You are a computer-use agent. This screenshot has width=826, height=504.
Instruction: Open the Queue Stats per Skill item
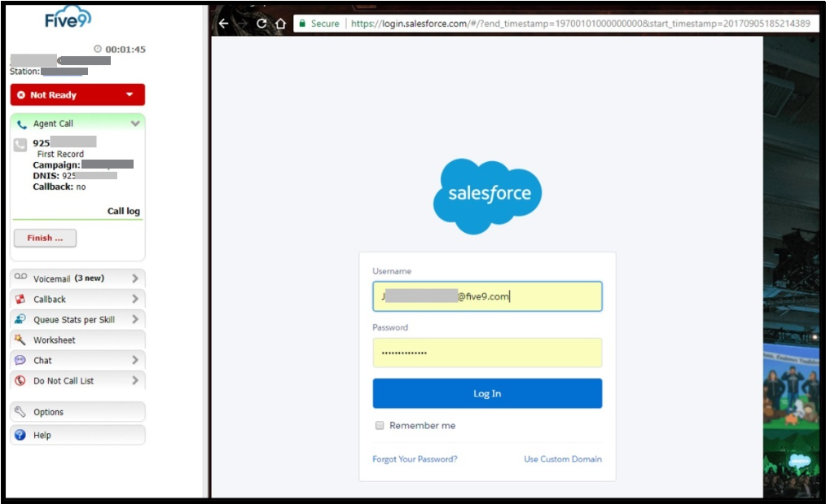(77, 319)
